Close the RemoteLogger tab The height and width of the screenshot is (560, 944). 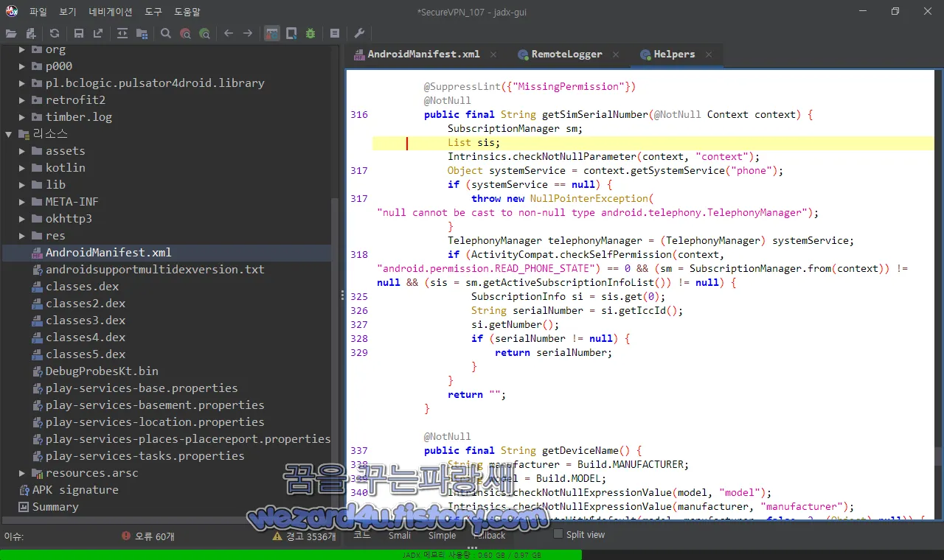[x=616, y=55]
